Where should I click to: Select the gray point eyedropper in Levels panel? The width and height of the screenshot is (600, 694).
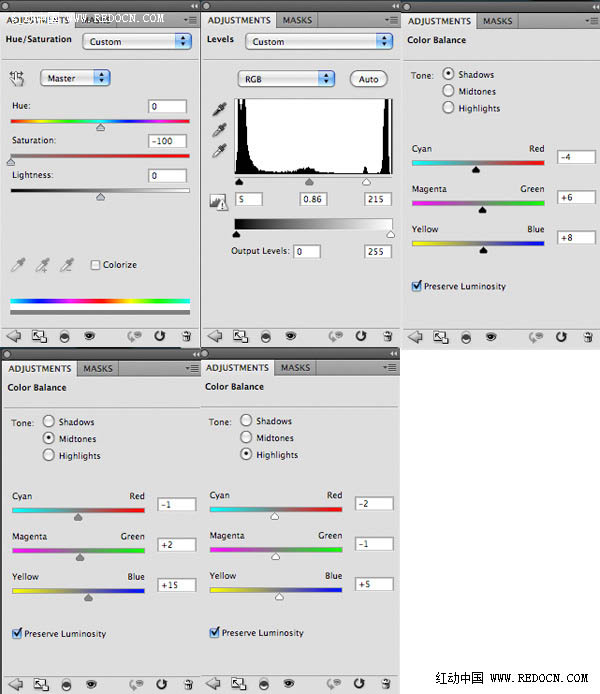pos(219,130)
